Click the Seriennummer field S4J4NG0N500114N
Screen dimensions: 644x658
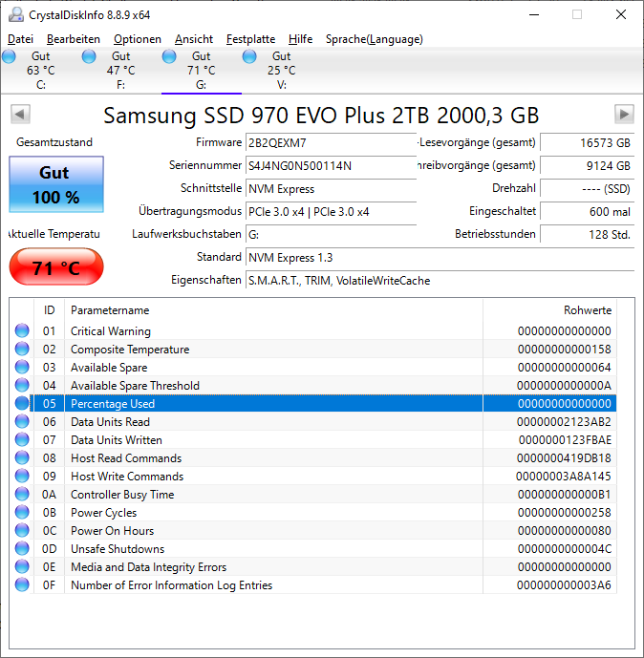(331, 165)
